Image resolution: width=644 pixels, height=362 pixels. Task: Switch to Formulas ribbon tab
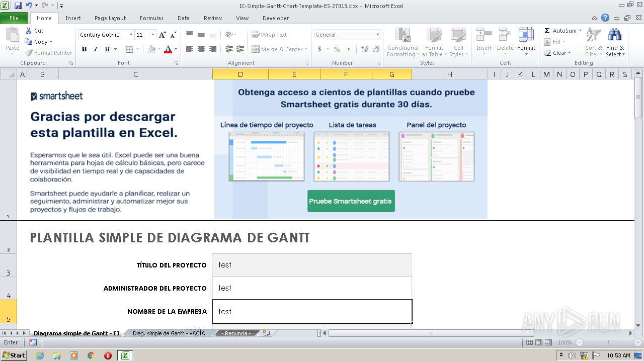(x=151, y=18)
